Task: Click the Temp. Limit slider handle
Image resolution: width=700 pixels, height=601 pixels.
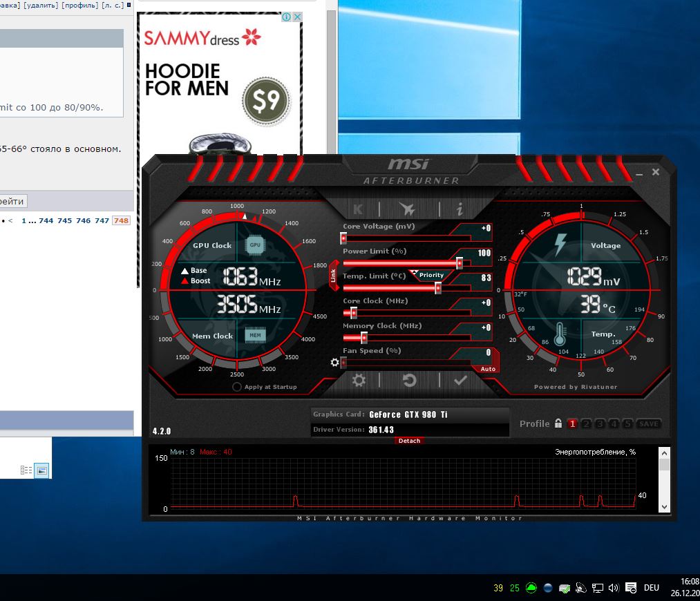Action: [438, 288]
